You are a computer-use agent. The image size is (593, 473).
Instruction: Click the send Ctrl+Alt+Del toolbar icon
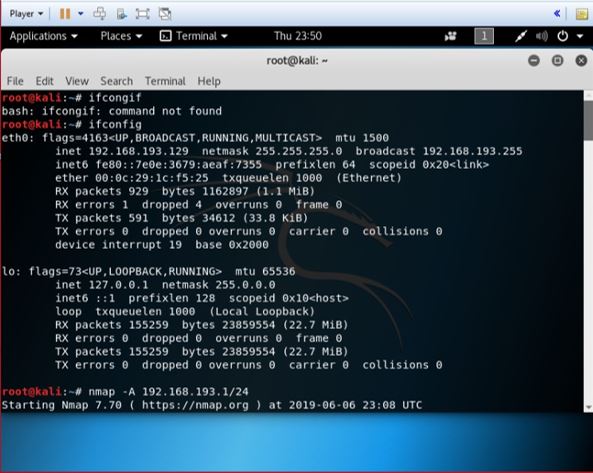[x=99, y=14]
